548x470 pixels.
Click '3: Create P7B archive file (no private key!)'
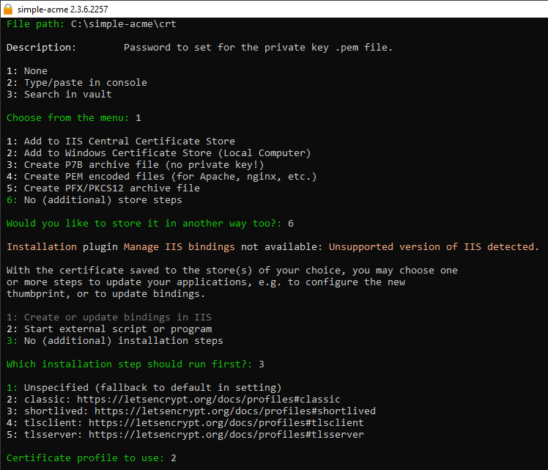(x=135, y=165)
